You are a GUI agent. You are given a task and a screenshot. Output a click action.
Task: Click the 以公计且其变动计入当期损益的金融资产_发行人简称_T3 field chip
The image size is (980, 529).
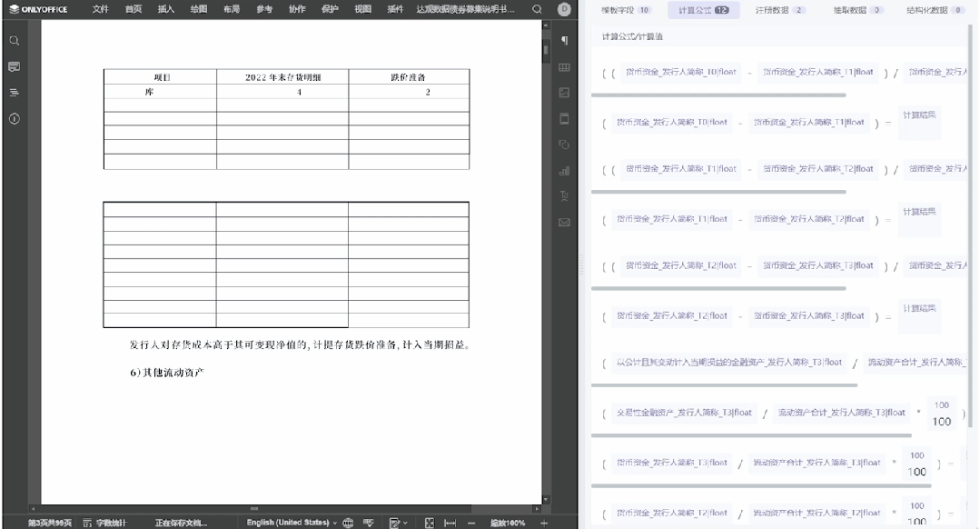point(728,362)
